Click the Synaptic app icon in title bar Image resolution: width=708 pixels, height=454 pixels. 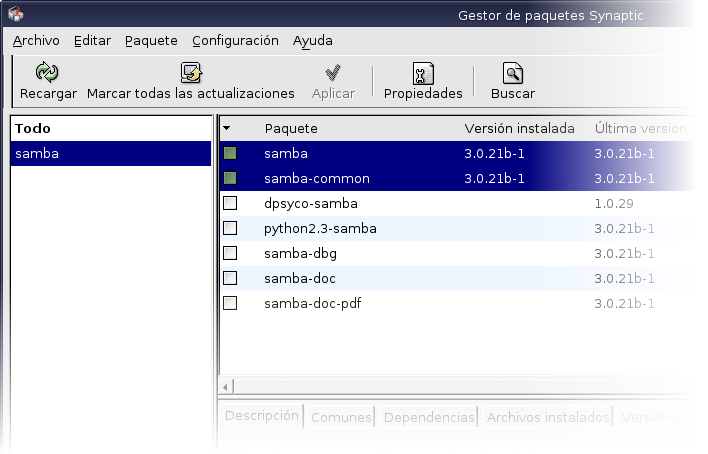[16, 14]
